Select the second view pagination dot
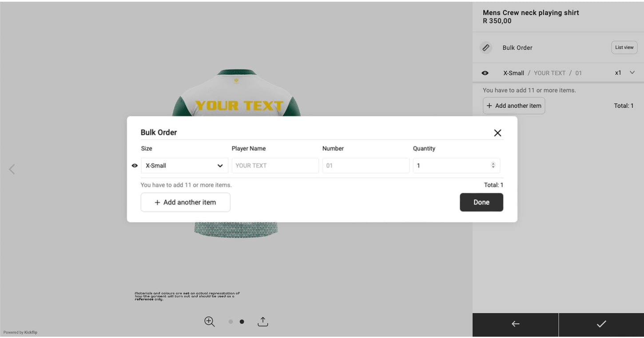Image resolution: width=644 pixels, height=338 pixels. pos(242,322)
